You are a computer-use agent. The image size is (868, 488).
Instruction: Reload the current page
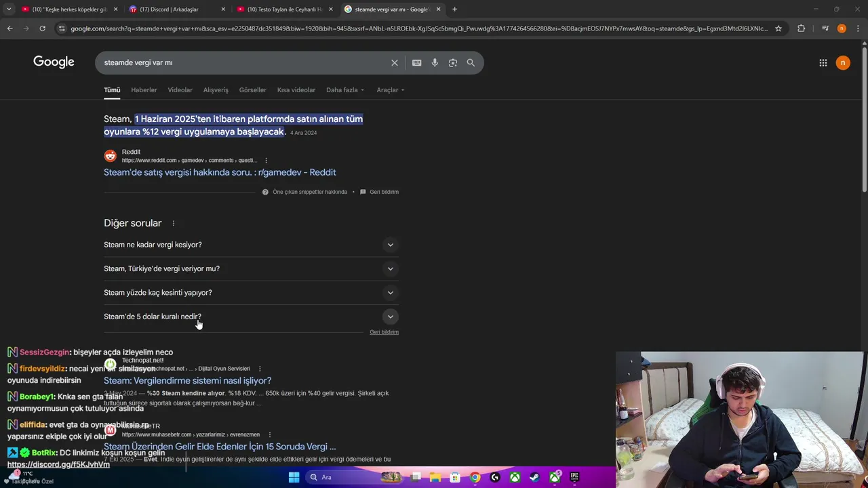pyautogui.click(x=42, y=28)
